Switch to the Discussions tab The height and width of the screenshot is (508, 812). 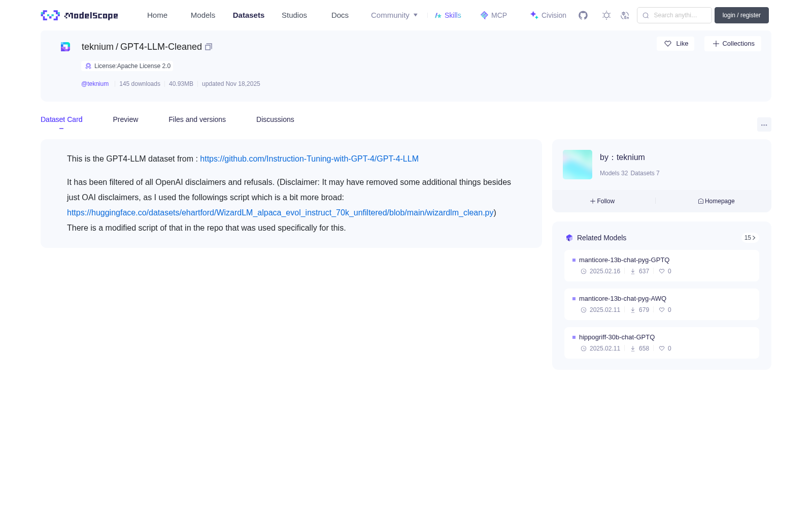(275, 119)
